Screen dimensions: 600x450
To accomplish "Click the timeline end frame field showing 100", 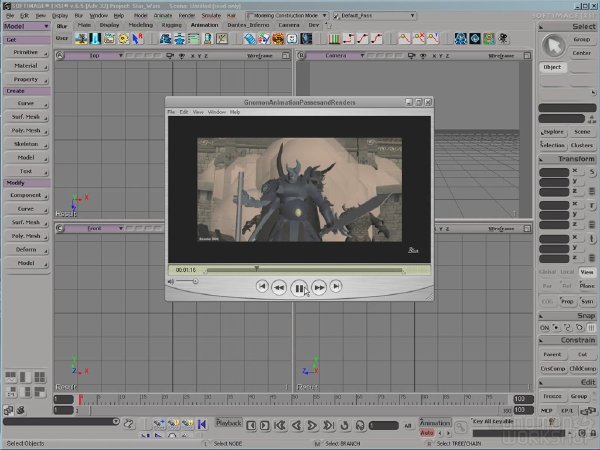I will pyautogui.click(x=523, y=399).
